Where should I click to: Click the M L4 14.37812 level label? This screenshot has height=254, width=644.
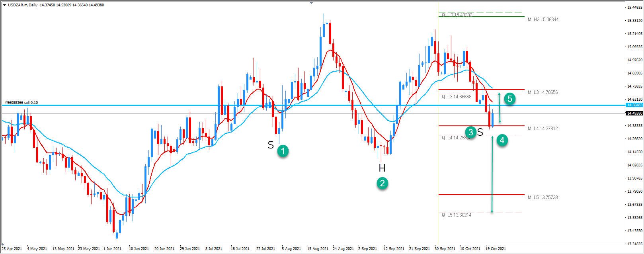click(543, 129)
